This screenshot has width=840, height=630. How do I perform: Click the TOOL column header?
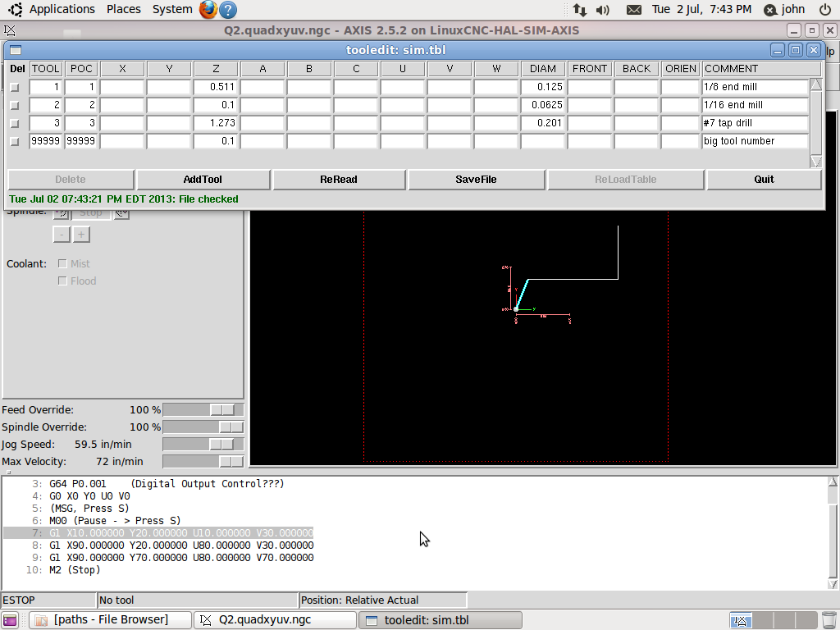pyautogui.click(x=46, y=69)
